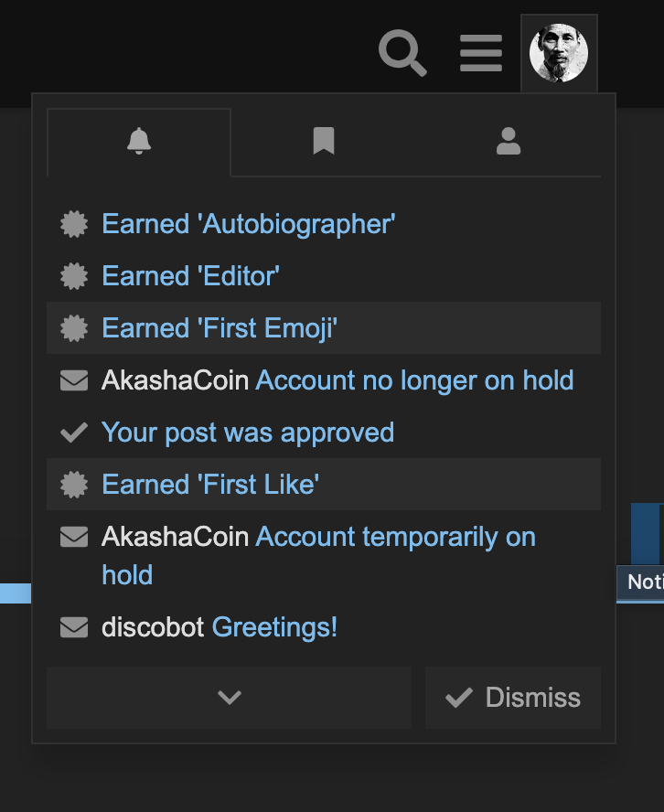The image size is (664, 812).
Task: Switch to the bookmarks tab
Action: (324, 142)
